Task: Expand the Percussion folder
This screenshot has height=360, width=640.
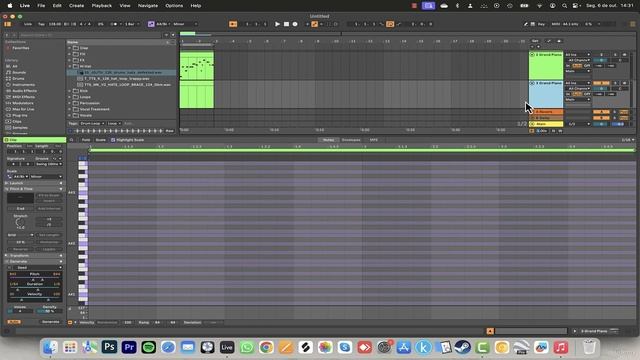Action: click(x=70, y=103)
